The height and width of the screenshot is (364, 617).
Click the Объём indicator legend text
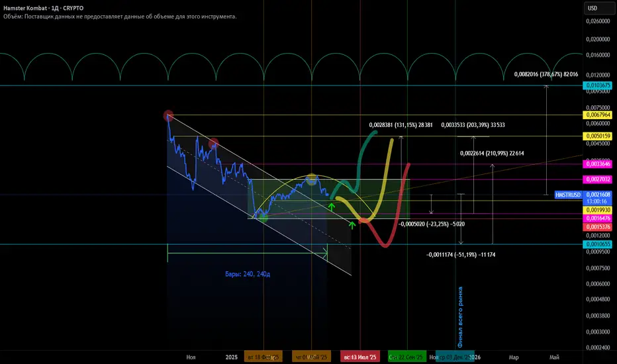point(120,17)
